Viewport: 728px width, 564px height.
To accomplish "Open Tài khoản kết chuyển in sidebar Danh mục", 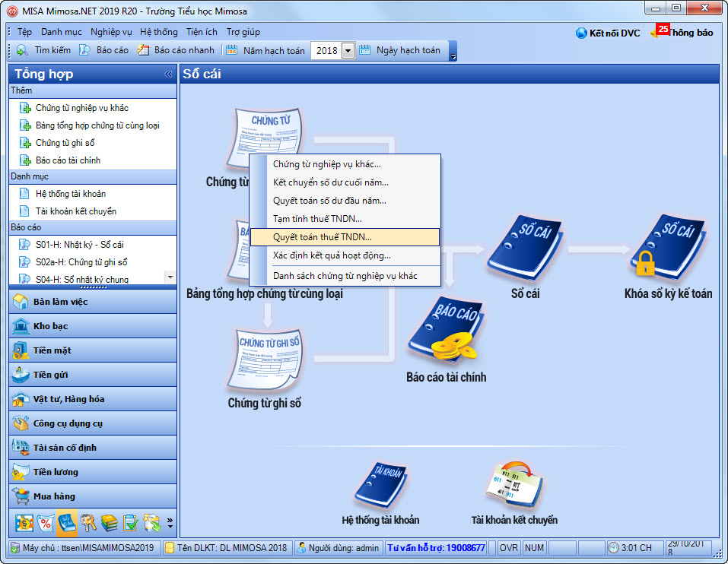I will pos(76,211).
